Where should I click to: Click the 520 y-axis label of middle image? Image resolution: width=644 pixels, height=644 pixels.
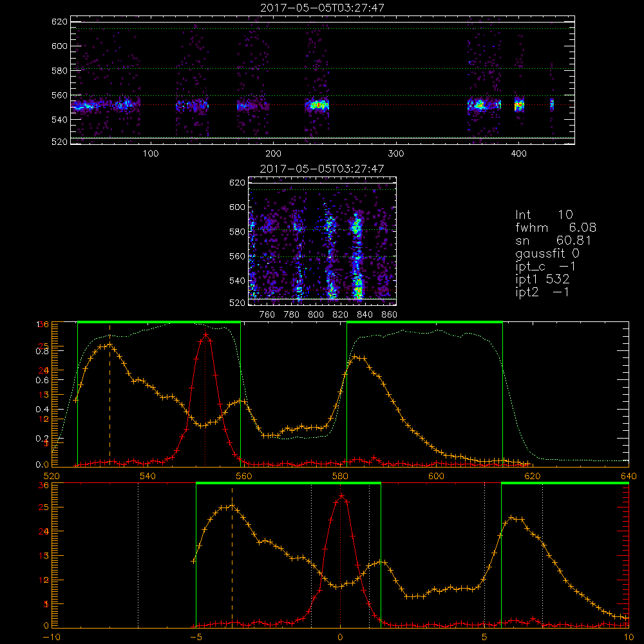237,303
